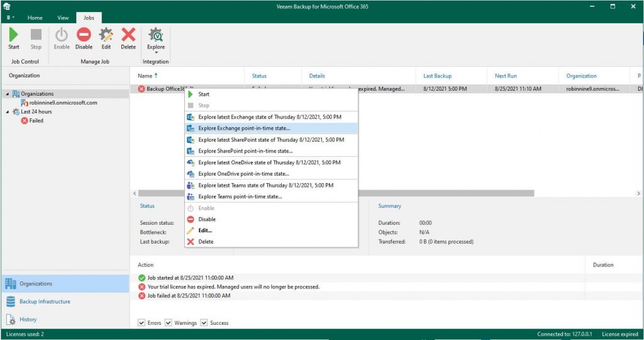Collapse the Organizations tree node
Viewport: 644px width, 340px height.
tap(8, 94)
